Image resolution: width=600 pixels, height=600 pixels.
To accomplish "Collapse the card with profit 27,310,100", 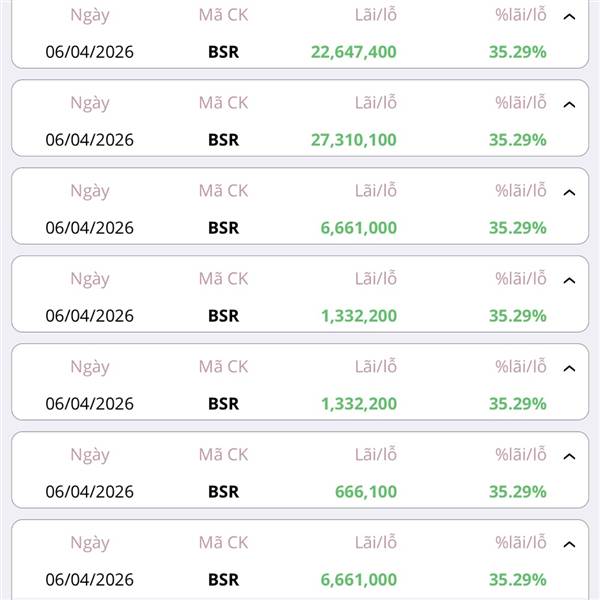I will 570,104.
